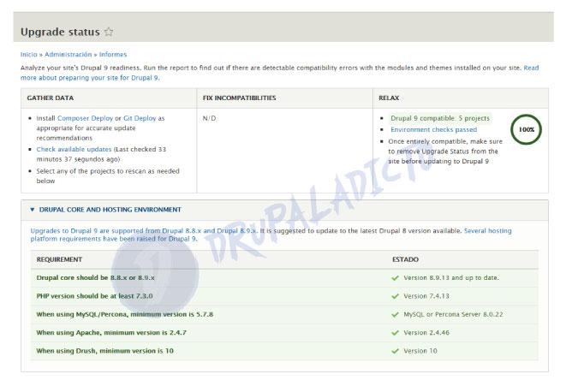Screen dimensions: 572x392
Task: Click the Upgrade status page title
Action: click(60, 32)
